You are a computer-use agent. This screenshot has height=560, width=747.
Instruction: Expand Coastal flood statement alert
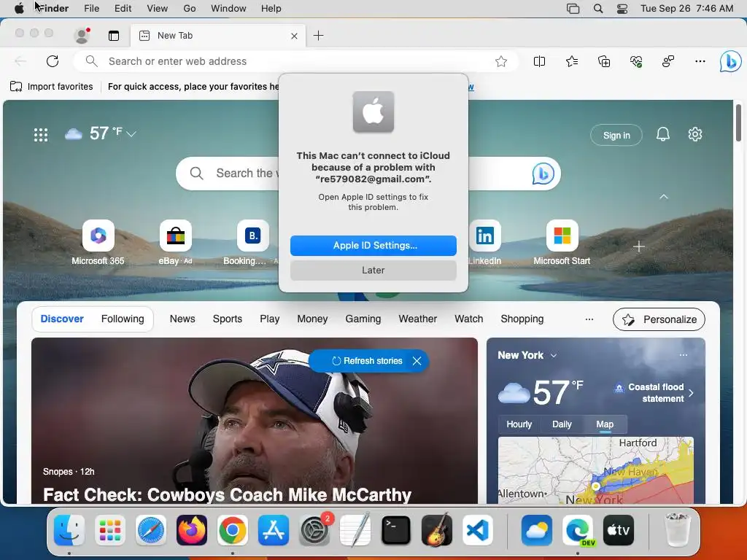tap(656, 393)
